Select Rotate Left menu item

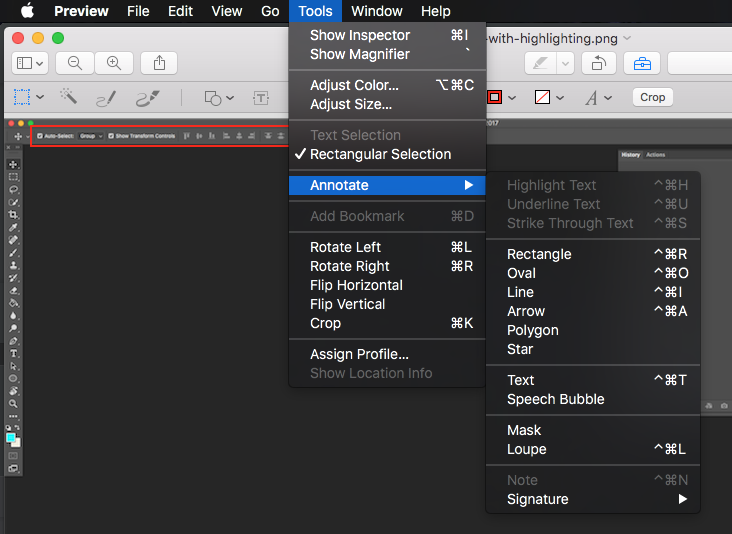[387, 247]
